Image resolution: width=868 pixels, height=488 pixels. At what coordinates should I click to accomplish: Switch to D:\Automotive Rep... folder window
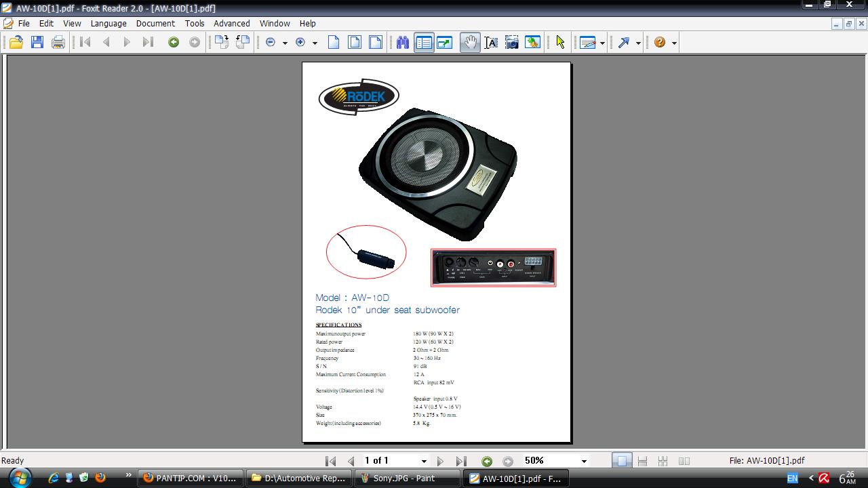298,478
